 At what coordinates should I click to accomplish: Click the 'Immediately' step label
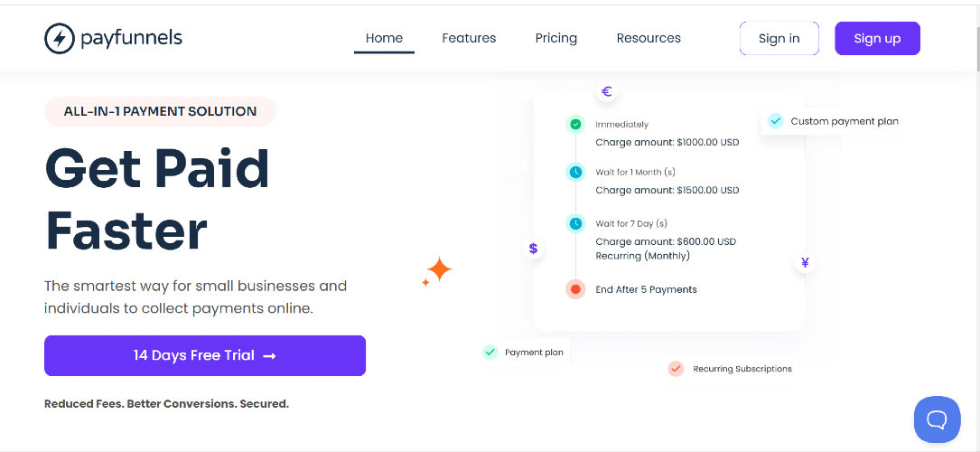(x=622, y=125)
